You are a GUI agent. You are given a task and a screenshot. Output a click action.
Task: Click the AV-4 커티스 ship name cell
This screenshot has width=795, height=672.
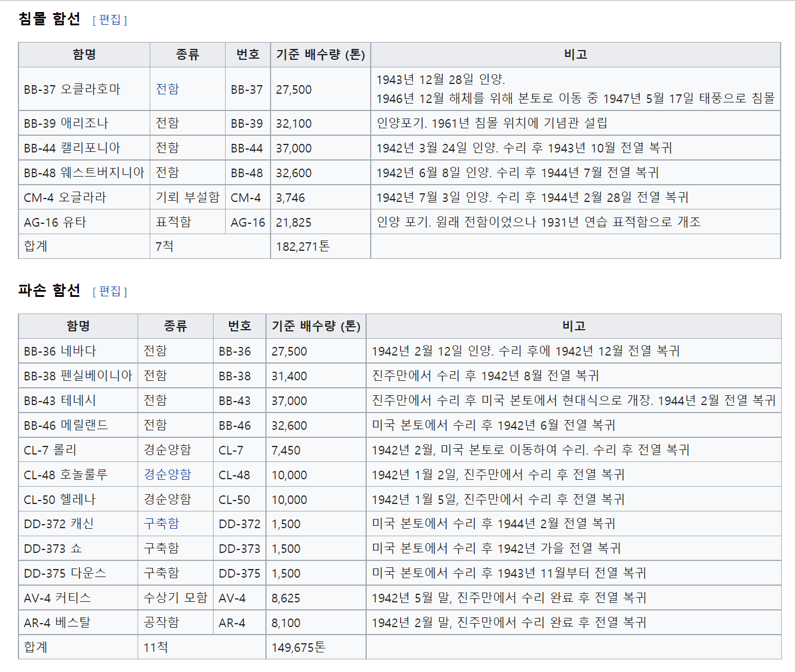[78, 598]
